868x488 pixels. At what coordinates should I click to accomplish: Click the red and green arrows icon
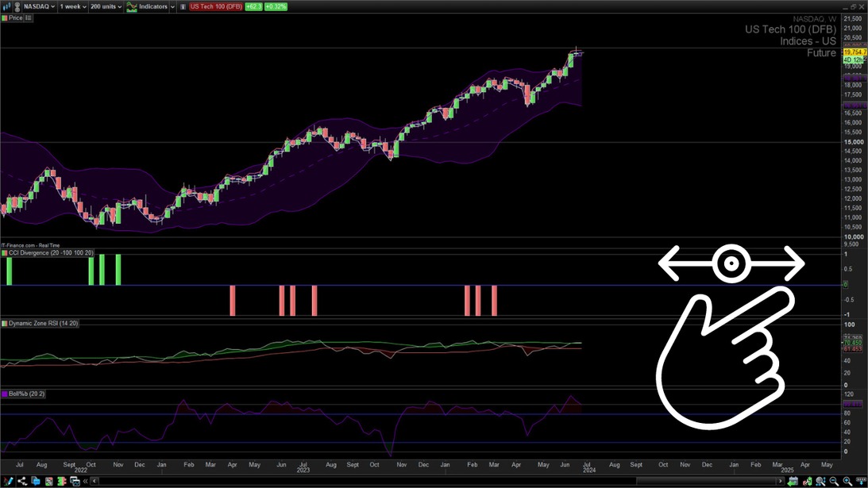pyautogui.click(x=807, y=482)
